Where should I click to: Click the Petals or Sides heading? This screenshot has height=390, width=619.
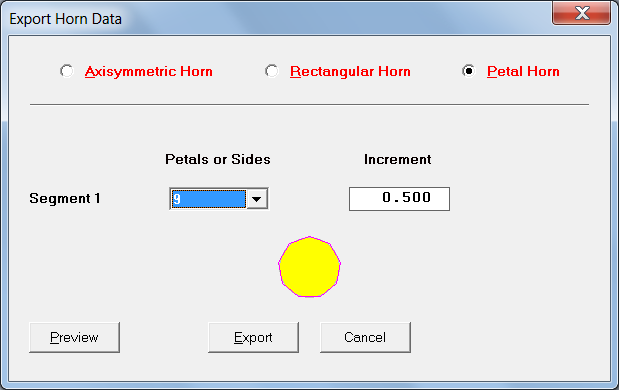click(x=218, y=159)
